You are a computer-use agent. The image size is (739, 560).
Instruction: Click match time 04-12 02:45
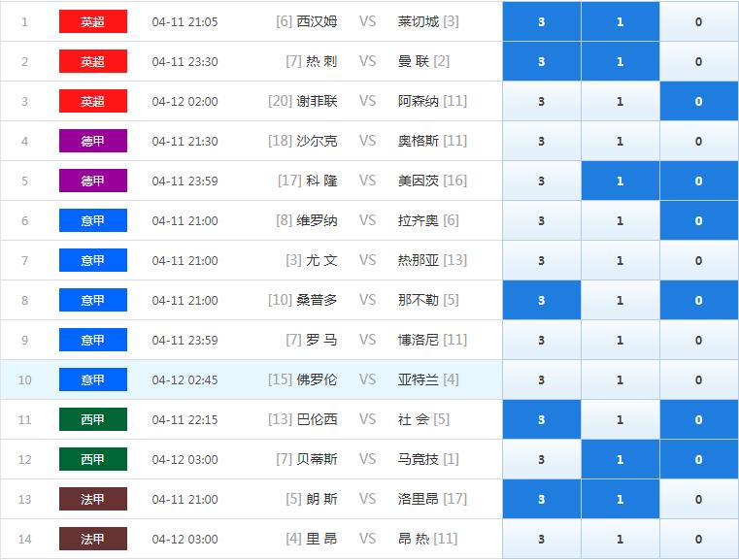[x=185, y=380]
